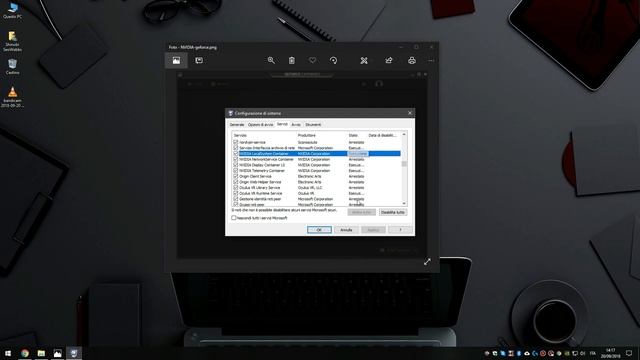This screenshot has width=640, height=360.
Task: Toggle NVIDIA Telemetry Container checkbox
Action: coord(236,171)
